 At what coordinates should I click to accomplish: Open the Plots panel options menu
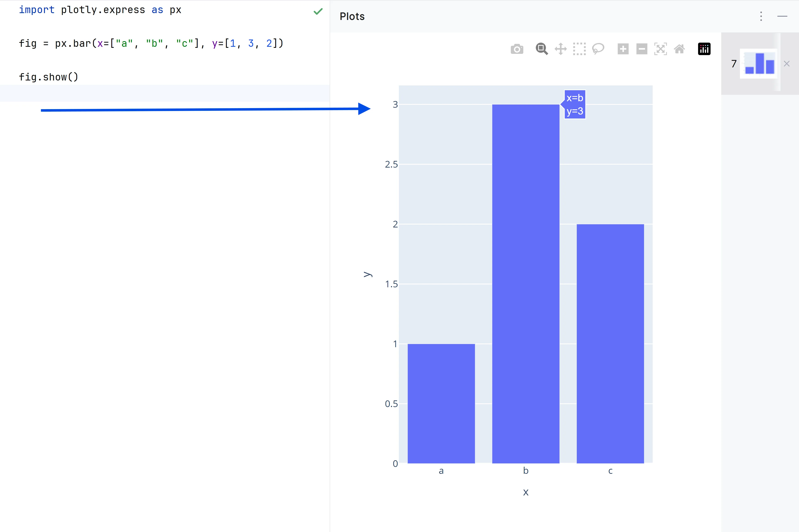(x=761, y=16)
